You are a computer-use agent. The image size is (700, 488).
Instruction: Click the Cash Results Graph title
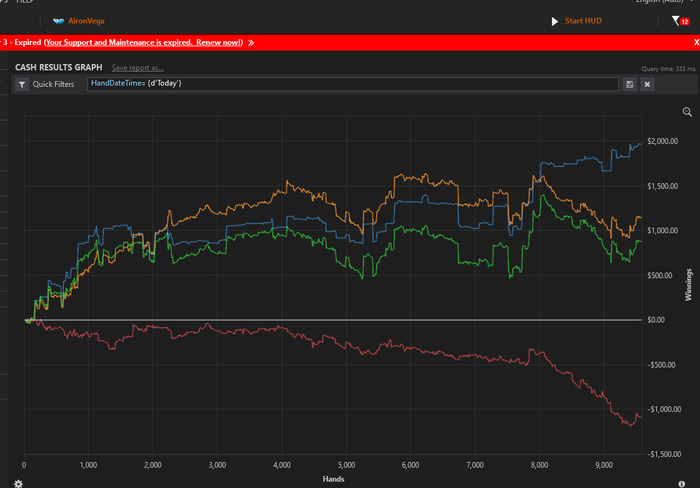point(59,67)
